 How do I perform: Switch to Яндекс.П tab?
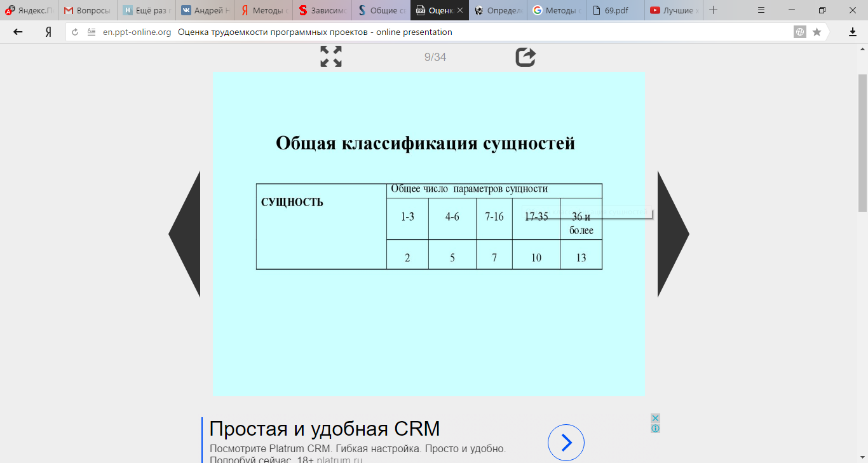29,10
